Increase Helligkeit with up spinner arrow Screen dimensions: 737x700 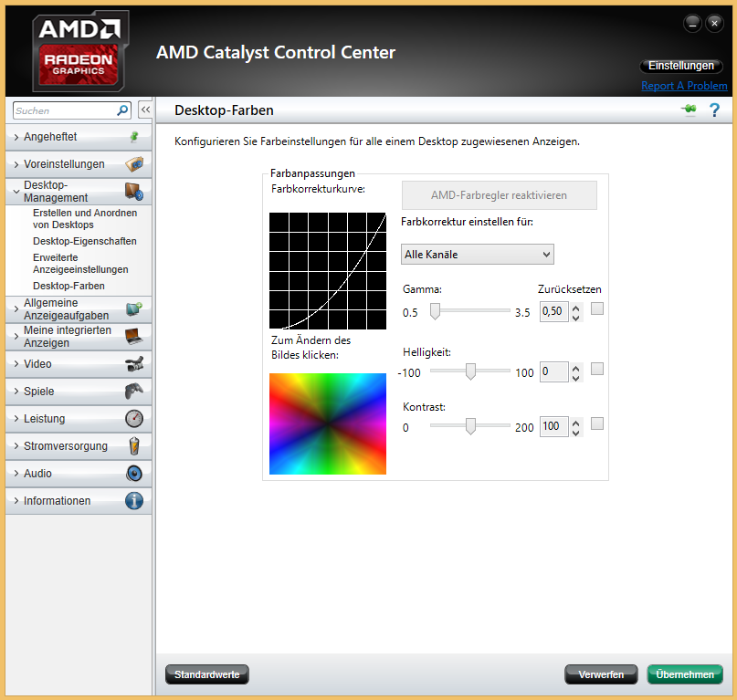pos(575,369)
